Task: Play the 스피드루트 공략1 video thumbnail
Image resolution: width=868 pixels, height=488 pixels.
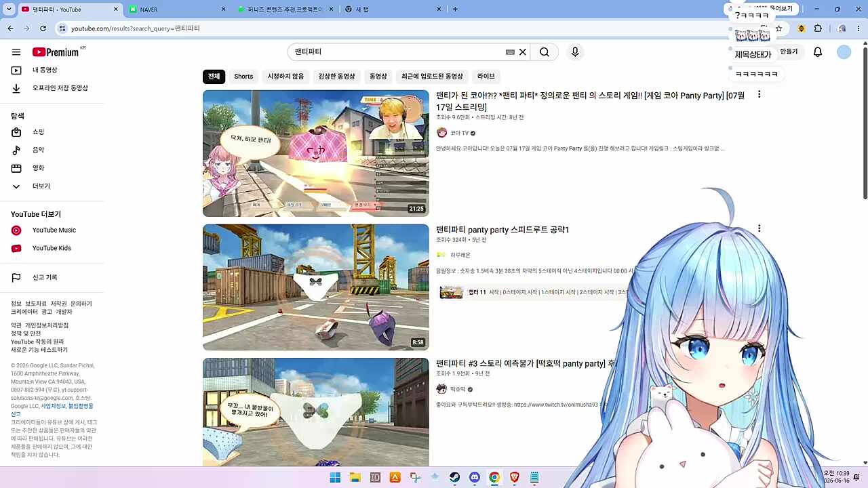Action: 316,287
